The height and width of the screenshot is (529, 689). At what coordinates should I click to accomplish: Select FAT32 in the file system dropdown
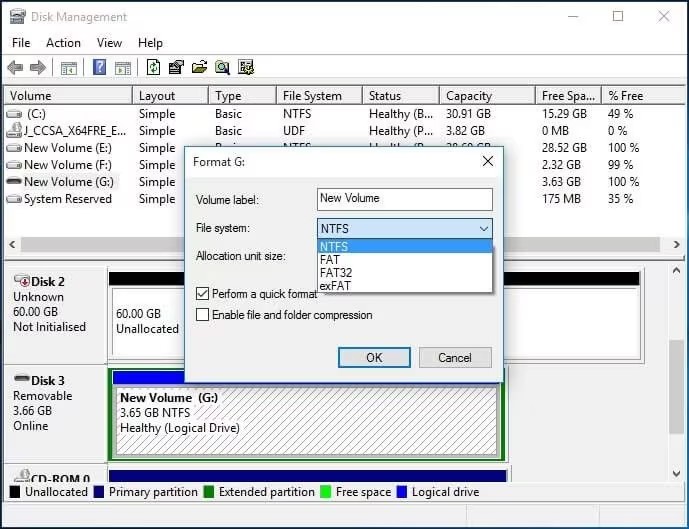point(336,273)
